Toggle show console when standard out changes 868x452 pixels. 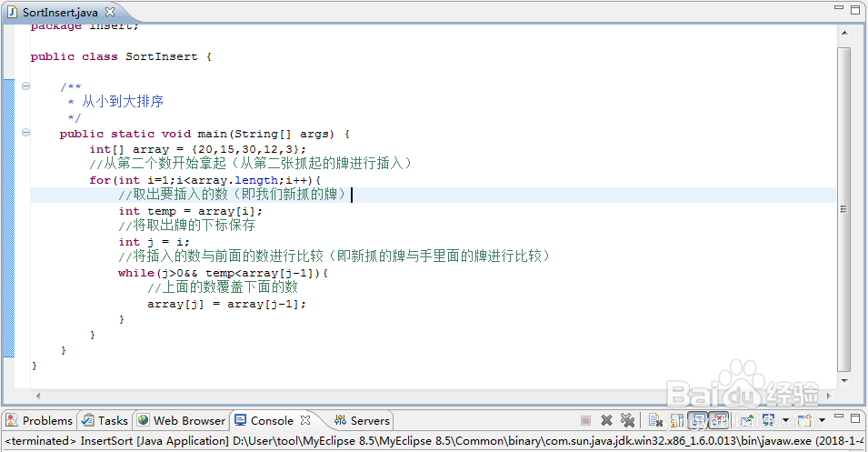tap(697, 420)
